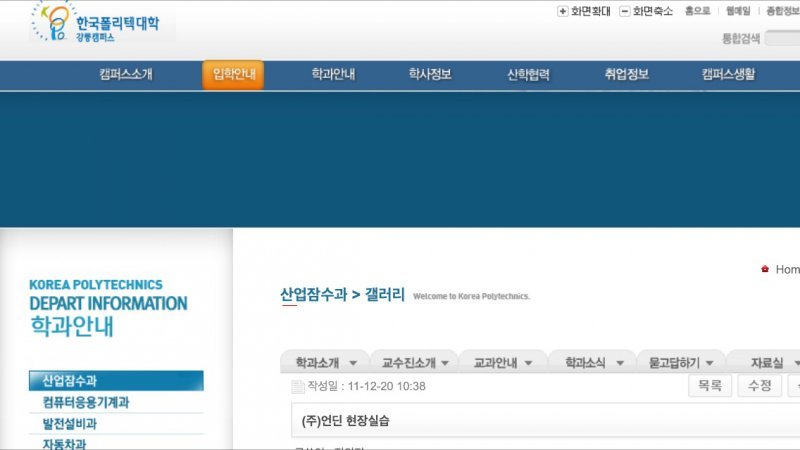This screenshot has width=800, height=450.
Task: Select 발전설비과 in the department sidebar
Action: pyautogui.click(x=70, y=424)
